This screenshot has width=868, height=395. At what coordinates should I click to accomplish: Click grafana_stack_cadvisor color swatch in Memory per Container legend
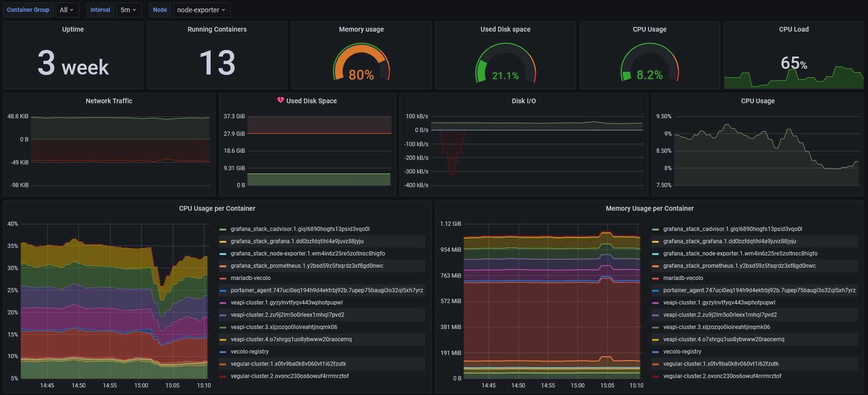coord(655,230)
